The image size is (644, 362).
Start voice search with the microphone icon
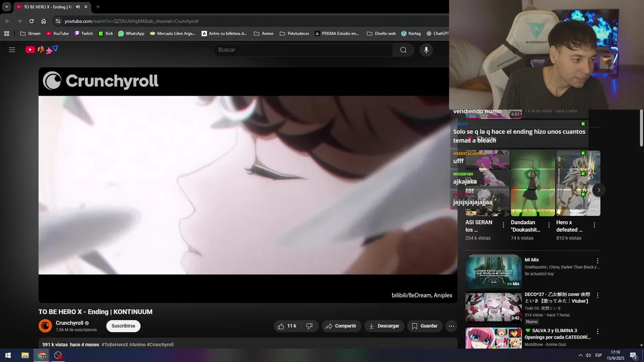tap(426, 50)
